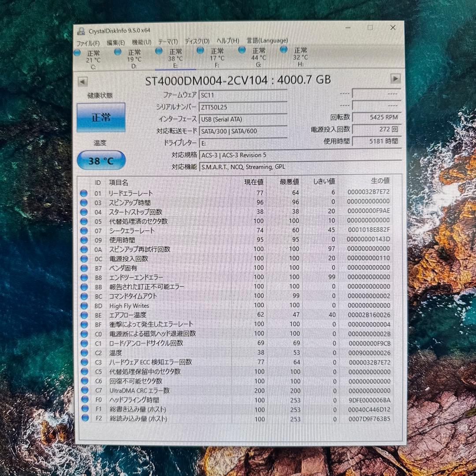Click status dot for BD High Fly Writes
The height and width of the screenshot is (476, 476).
pos(84,306)
